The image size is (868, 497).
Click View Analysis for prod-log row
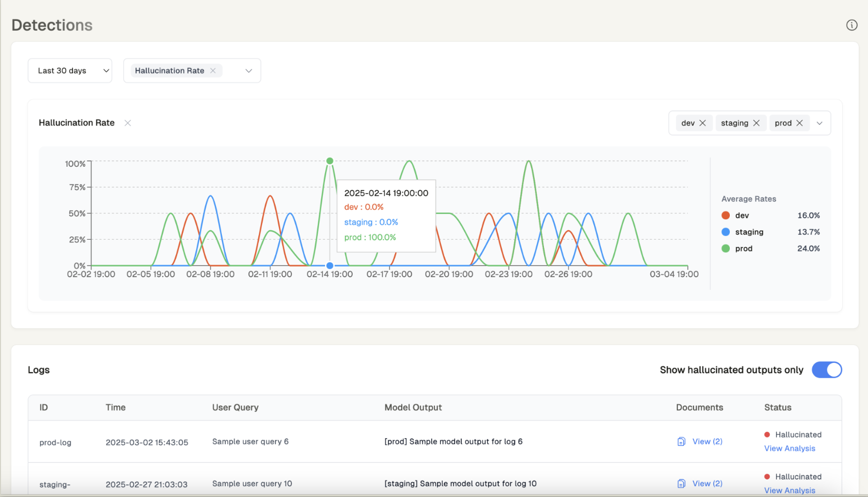(x=790, y=448)
